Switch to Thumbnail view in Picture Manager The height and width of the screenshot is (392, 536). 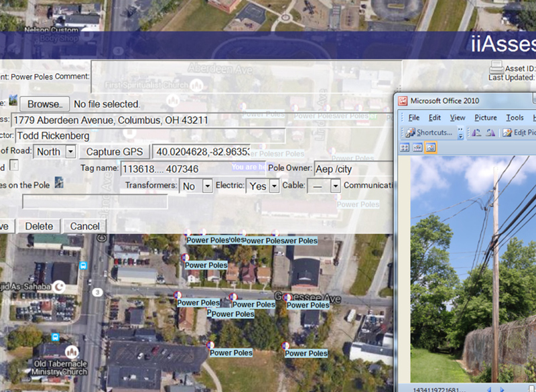405,147
